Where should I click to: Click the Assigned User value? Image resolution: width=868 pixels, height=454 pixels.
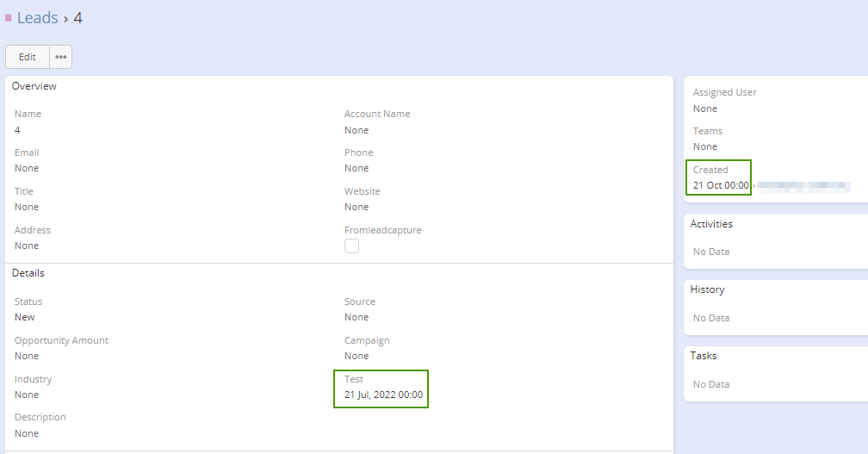pyautogui.click(x=705, y=109)
